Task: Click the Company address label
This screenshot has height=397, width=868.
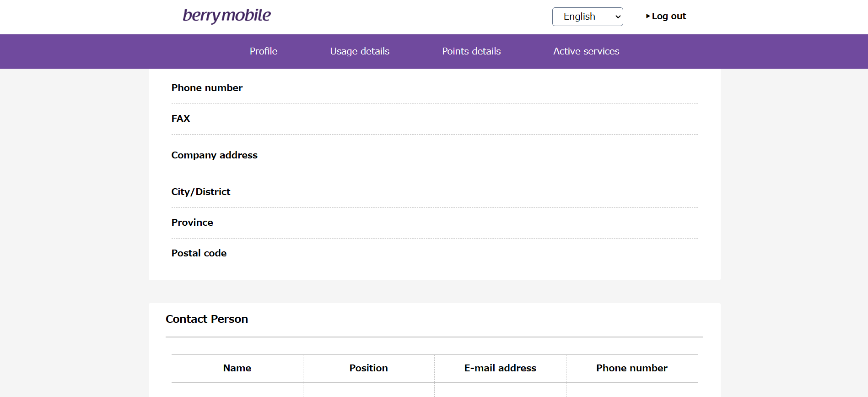Action: 215,155
